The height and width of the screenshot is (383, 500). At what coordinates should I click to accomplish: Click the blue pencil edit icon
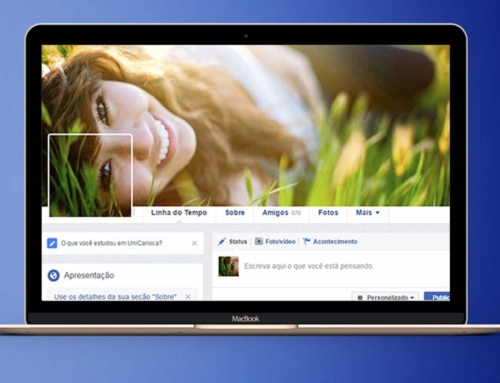pyautogui.click(x=52, y=243)
